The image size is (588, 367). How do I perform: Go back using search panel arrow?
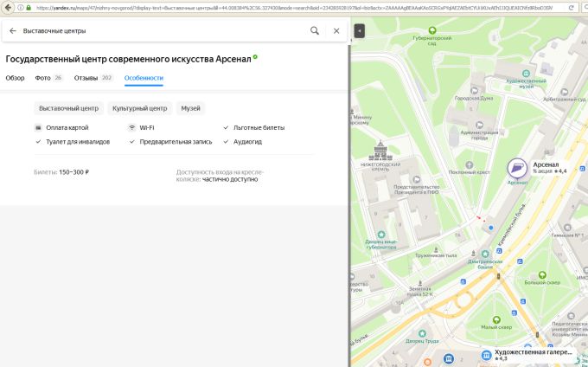13,31
